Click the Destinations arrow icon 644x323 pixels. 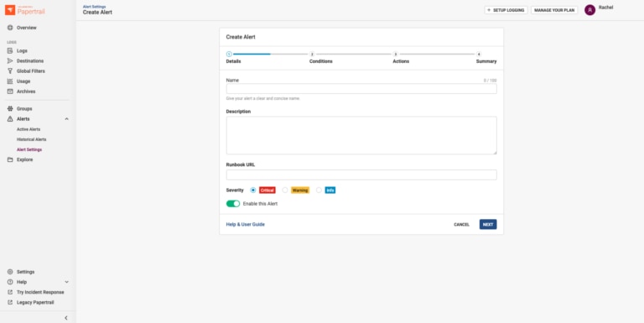(10, 60)
